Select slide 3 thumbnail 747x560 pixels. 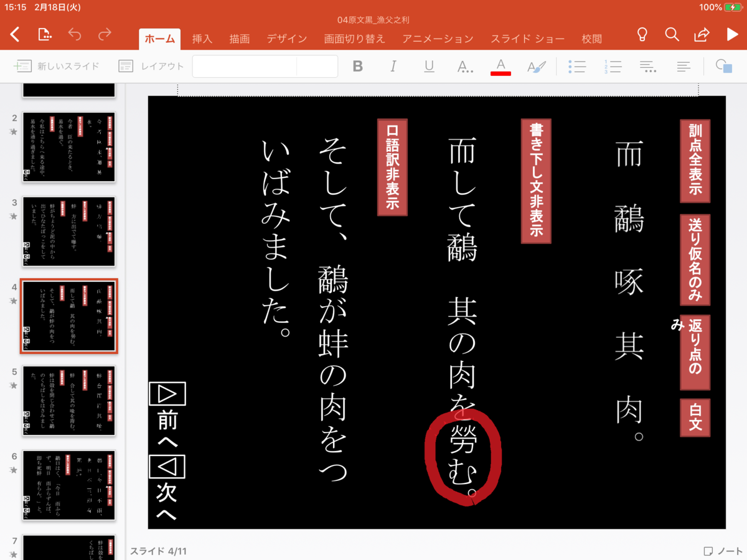tap(69, 231)
